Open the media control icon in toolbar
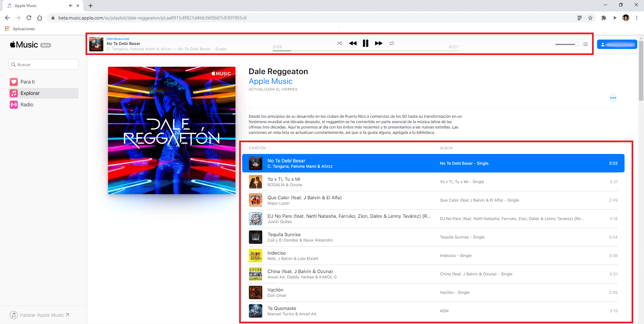Screen dimensions: 644x324 pyautogui.click(x=615, y=18)
